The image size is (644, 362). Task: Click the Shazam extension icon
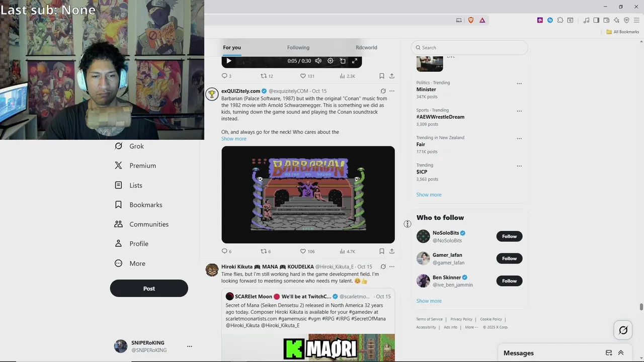(550, 20)
